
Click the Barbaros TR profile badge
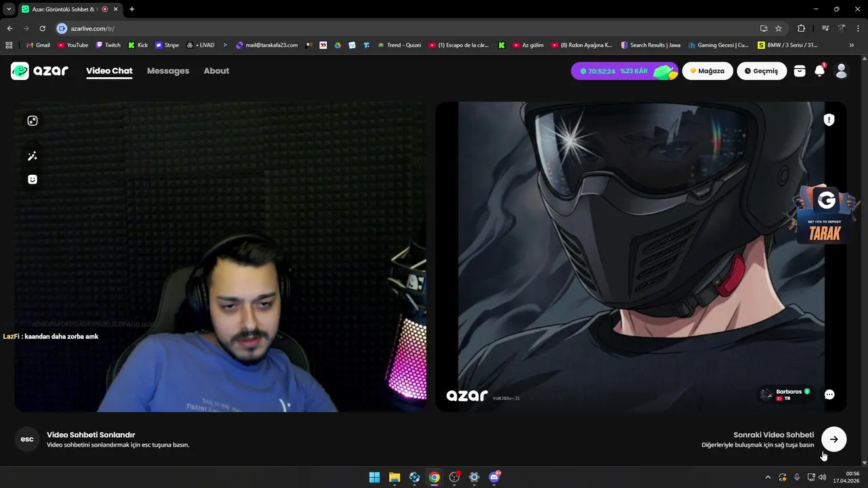point(787,394)
